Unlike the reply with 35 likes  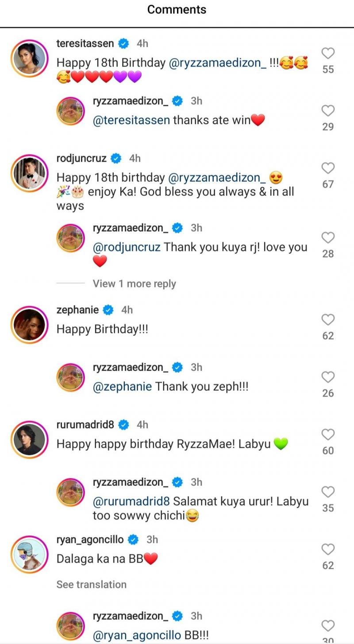(x=328, y=492)
